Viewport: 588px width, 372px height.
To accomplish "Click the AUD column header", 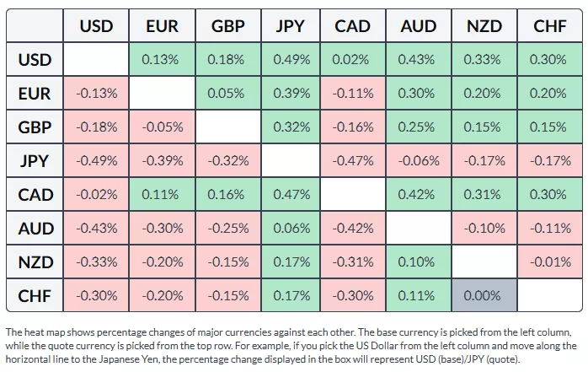I will [x=418, y=26].
